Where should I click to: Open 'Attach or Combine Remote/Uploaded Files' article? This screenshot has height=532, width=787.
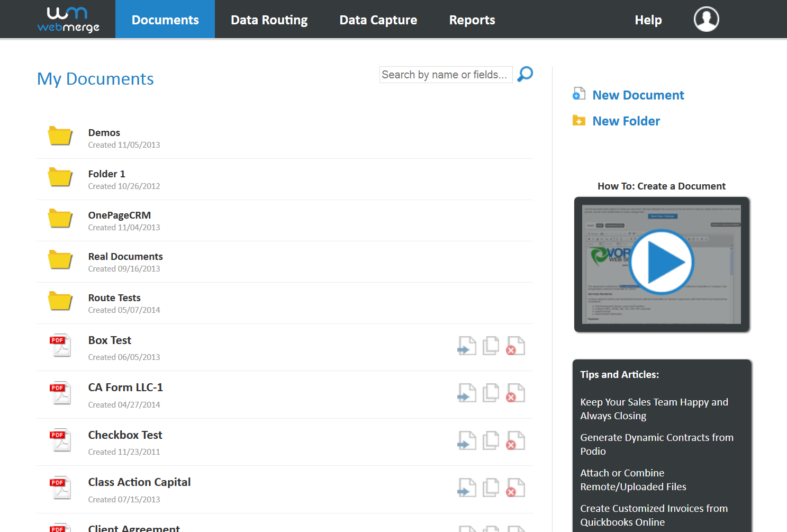click(634, 480)
